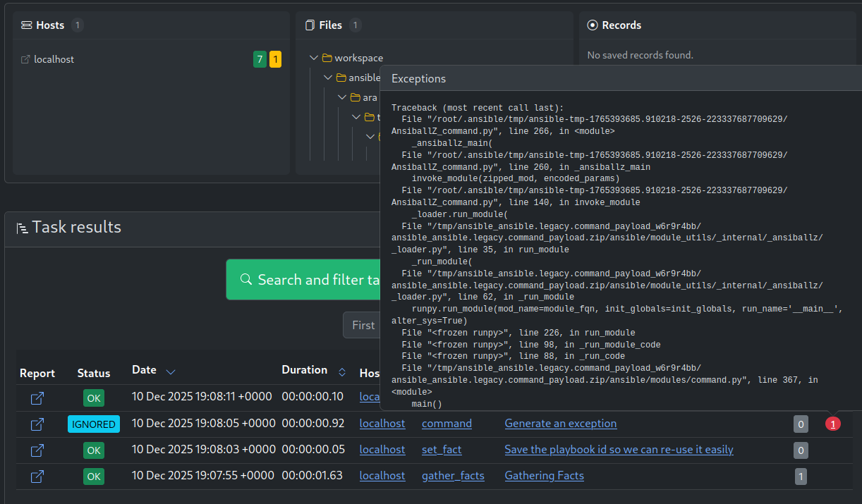Click the Task results heading
This screenshot has height=504, width=862.
pyautogui.click(x=76, y=227)
